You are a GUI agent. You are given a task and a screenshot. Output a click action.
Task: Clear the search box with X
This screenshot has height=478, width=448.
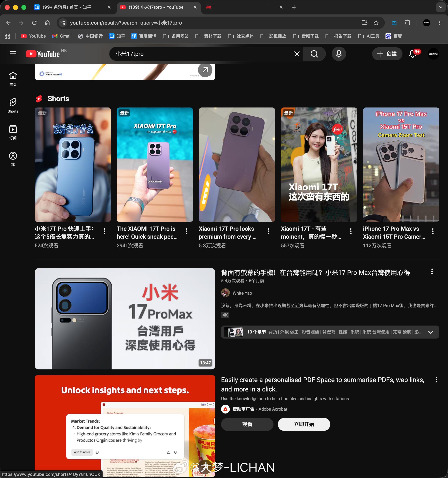[x=297, y=54]
